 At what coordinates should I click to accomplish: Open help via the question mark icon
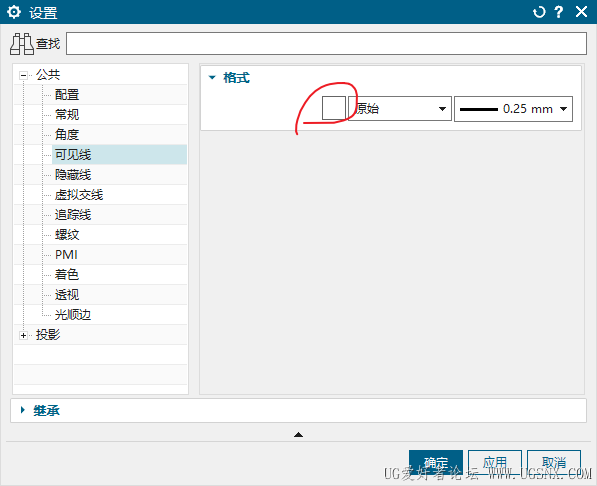(559, 12)
